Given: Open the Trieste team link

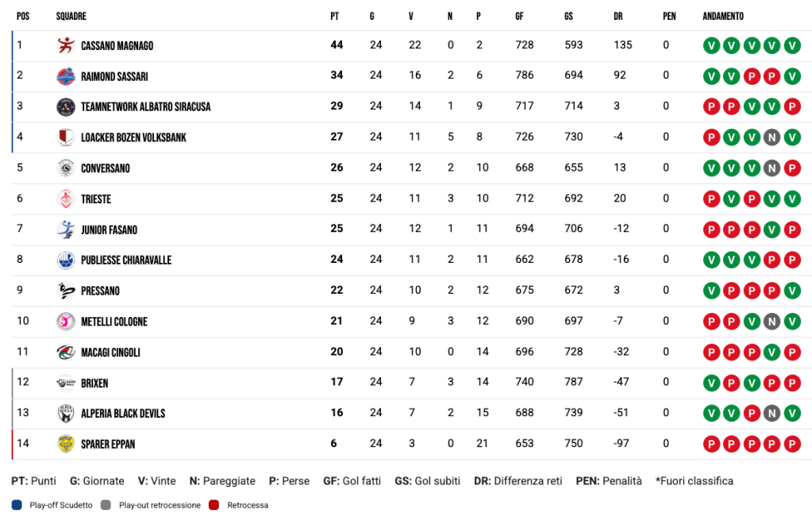Looking at the screenshot, I should tap(96, 199).
